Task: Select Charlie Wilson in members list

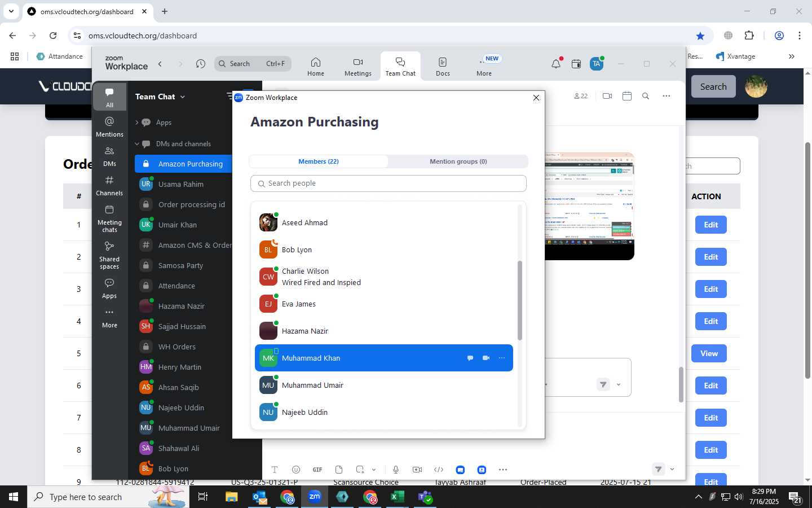Action: tap(384, 277)
